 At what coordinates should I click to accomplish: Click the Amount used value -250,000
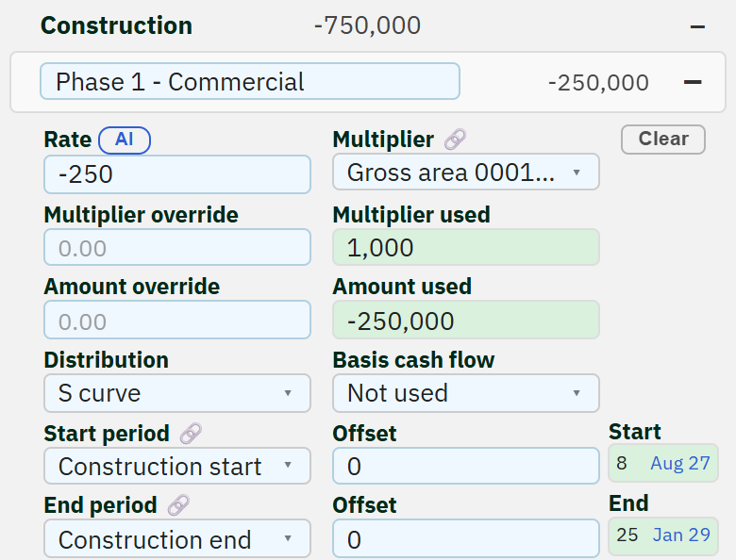(x=465, y=320)
